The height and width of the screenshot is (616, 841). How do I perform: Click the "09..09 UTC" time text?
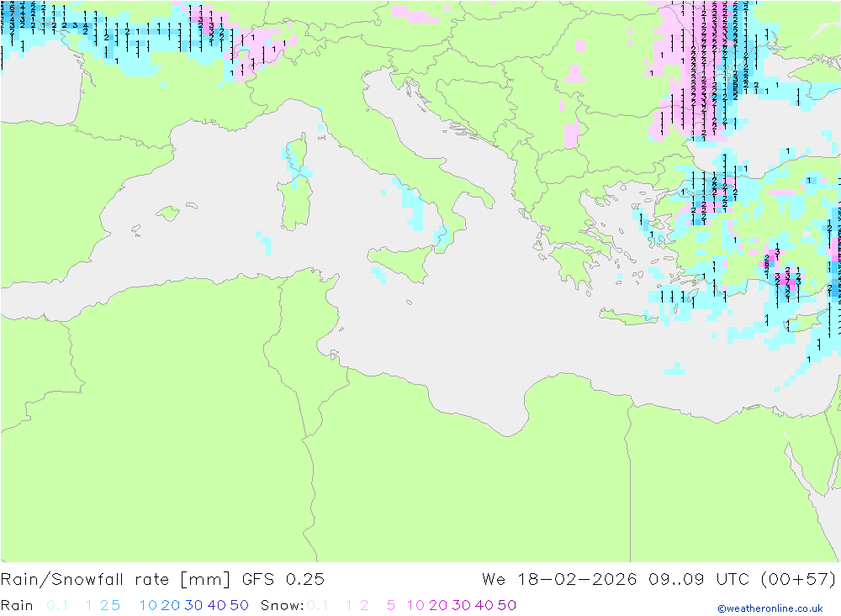point(699,580)
